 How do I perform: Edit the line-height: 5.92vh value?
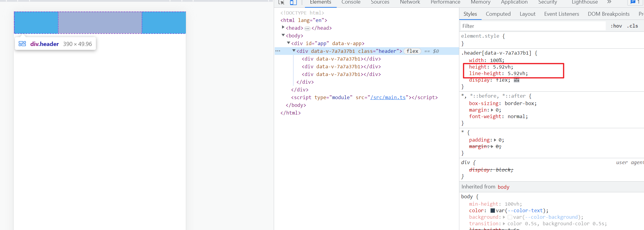tap(516, 74)
